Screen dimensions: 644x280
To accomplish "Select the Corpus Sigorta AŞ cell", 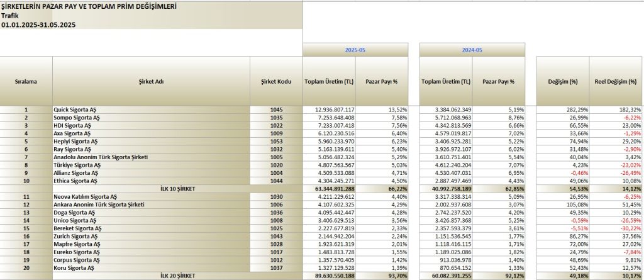I will (x=151, y=260).
